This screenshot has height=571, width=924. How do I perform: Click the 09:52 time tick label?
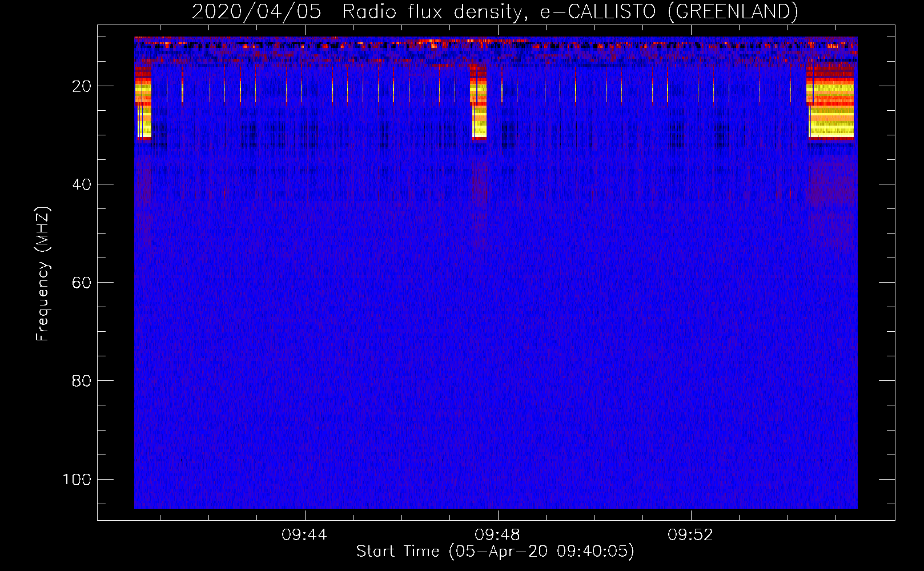pyautogui.click(x=690, y=534)
